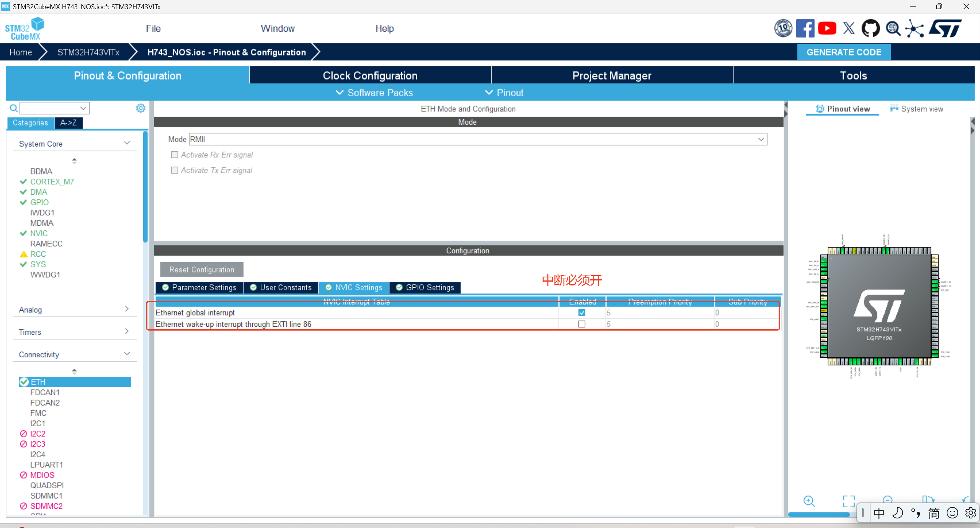Select QUADSPI in the Connectivity list
980x528 pixels.
[47, 485]
